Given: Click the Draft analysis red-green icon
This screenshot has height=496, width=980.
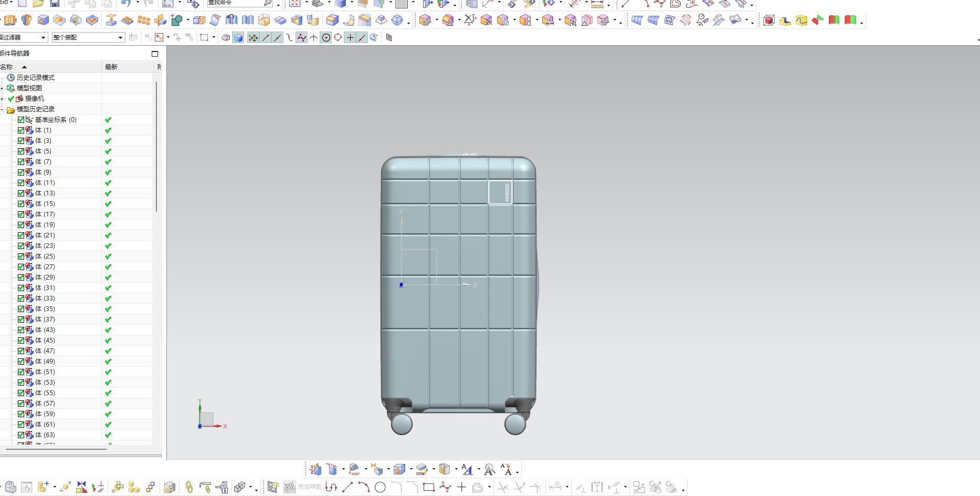Looking at the screenshot, I should [834, 20].
